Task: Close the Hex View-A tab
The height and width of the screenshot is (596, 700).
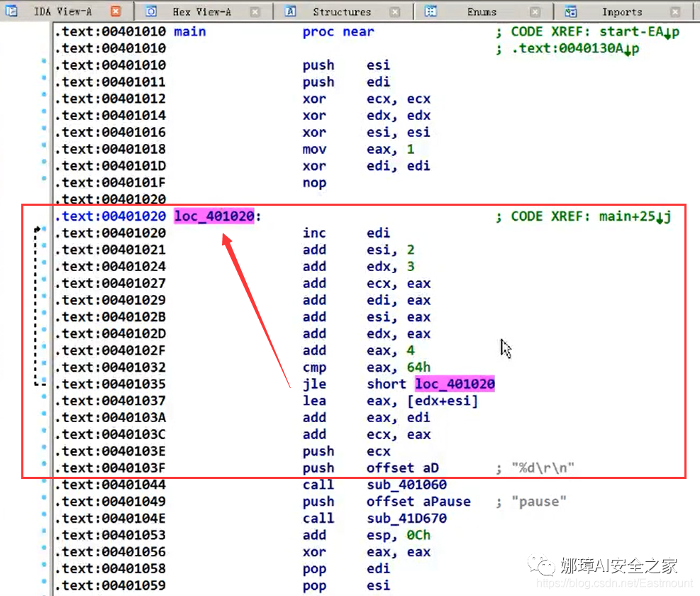Action: (x=255, y=12)
